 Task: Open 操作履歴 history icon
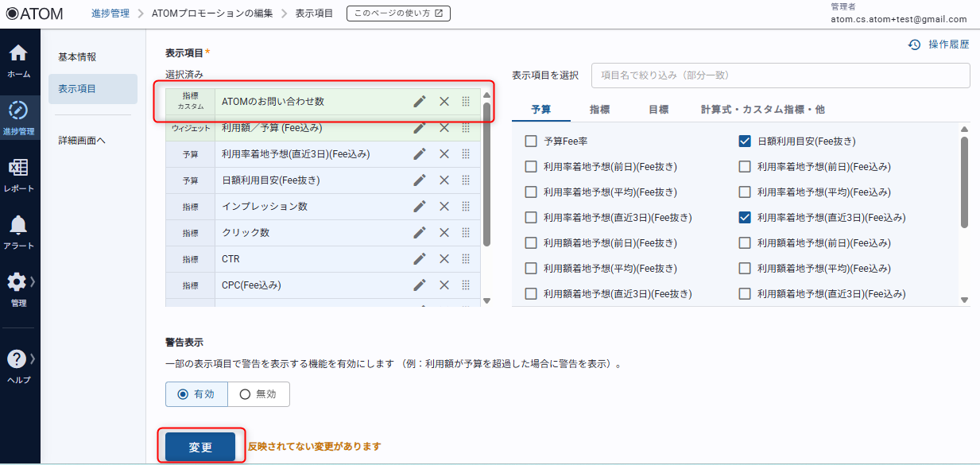coord(915,45)
